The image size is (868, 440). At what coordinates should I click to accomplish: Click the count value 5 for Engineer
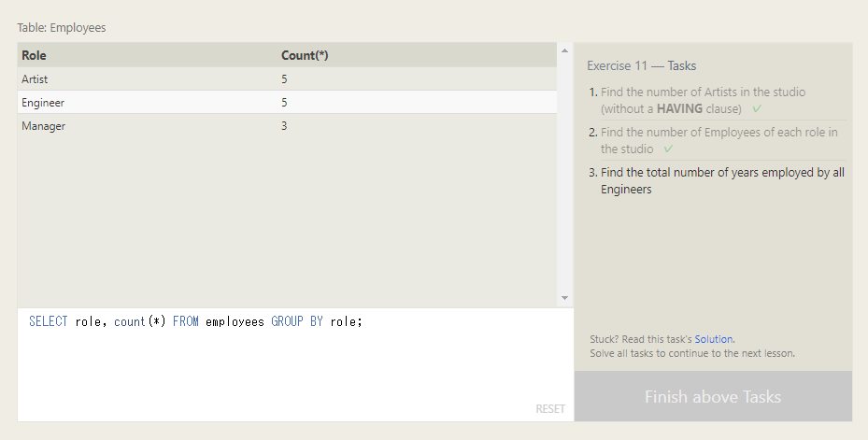tap(284, 103)
